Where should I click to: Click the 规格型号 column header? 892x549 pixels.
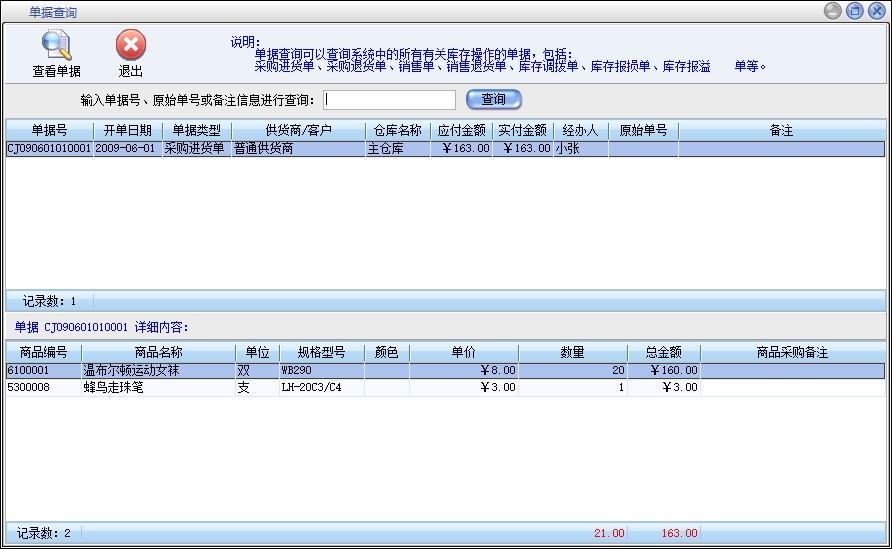click(321, 353)
